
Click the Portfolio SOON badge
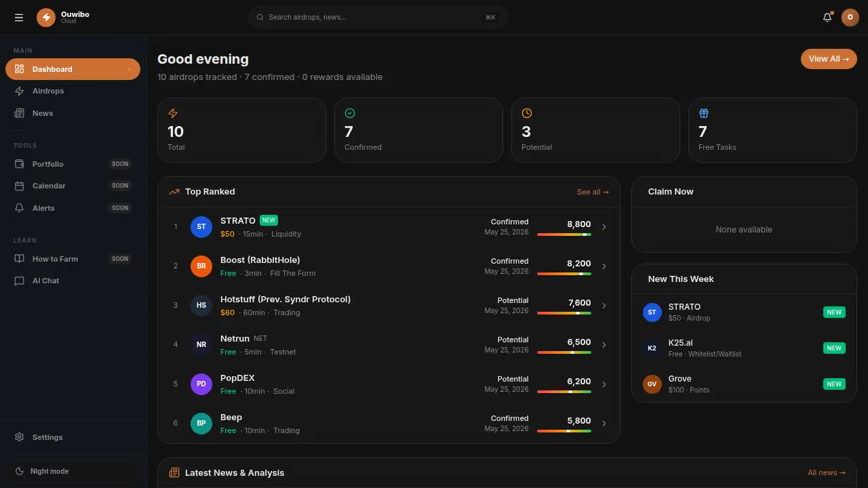click(120, 164)
